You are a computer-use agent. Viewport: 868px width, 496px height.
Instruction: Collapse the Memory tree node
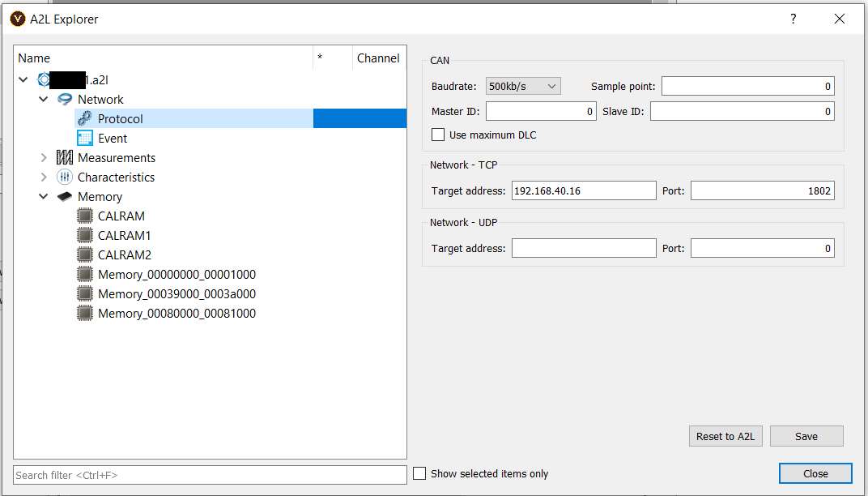44,197
